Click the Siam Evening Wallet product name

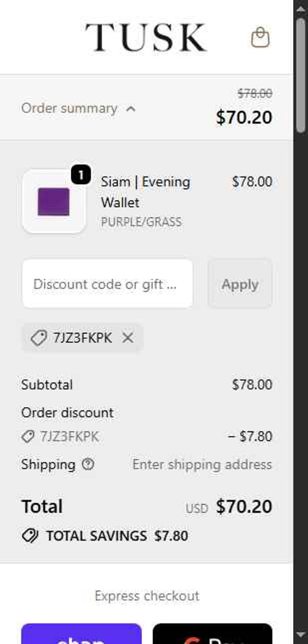(x=145, y=192)
